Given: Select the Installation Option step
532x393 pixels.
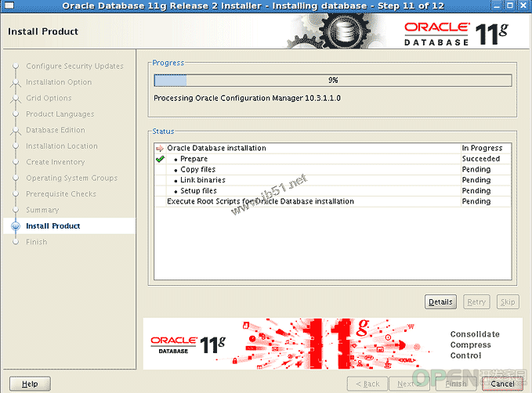Looking at the screenshot, I should pyautogui.click(x=59, y=82).
